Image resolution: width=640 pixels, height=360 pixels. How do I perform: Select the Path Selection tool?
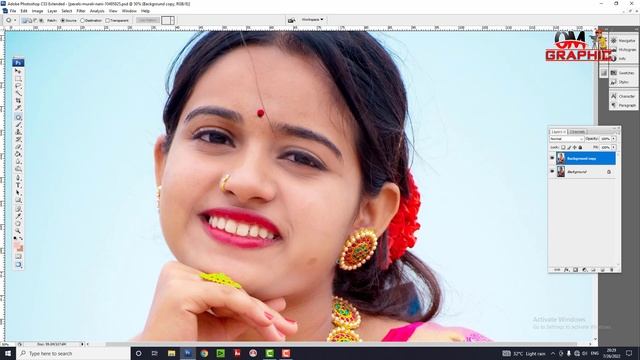click(x=18, y=193)
